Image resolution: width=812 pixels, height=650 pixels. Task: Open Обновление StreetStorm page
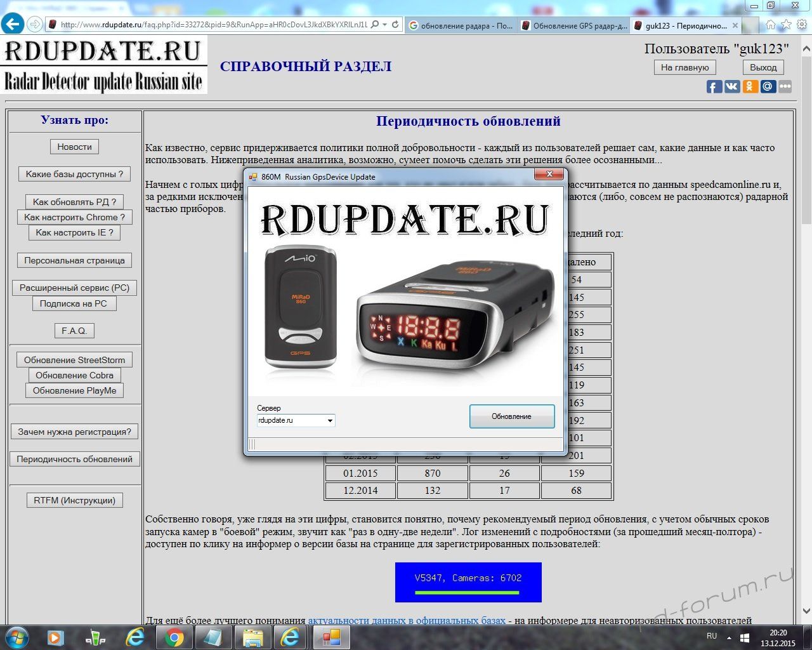pyautogui.click(x=74, y=360)
